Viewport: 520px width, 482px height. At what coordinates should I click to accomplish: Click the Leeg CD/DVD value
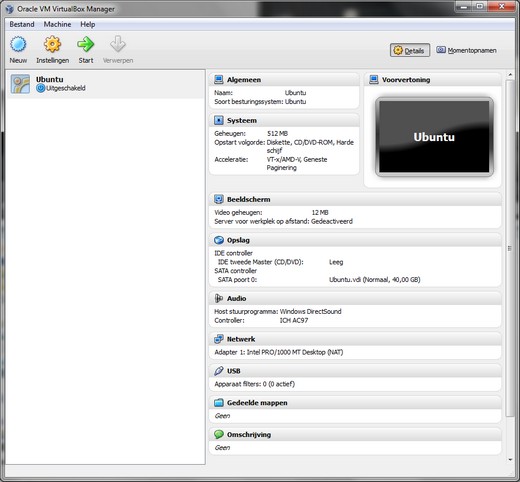pos(336,262)
